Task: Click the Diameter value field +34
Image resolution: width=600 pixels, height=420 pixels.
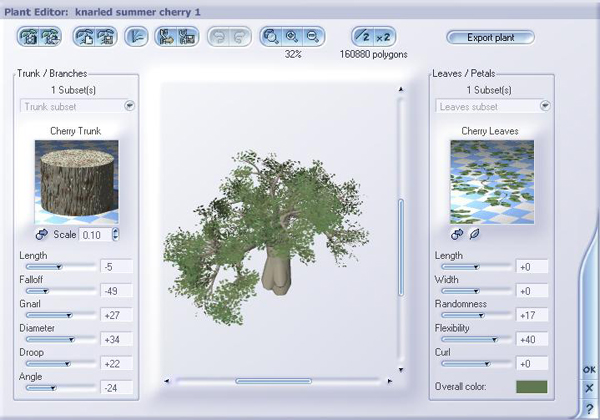Action: click(117, 339)
